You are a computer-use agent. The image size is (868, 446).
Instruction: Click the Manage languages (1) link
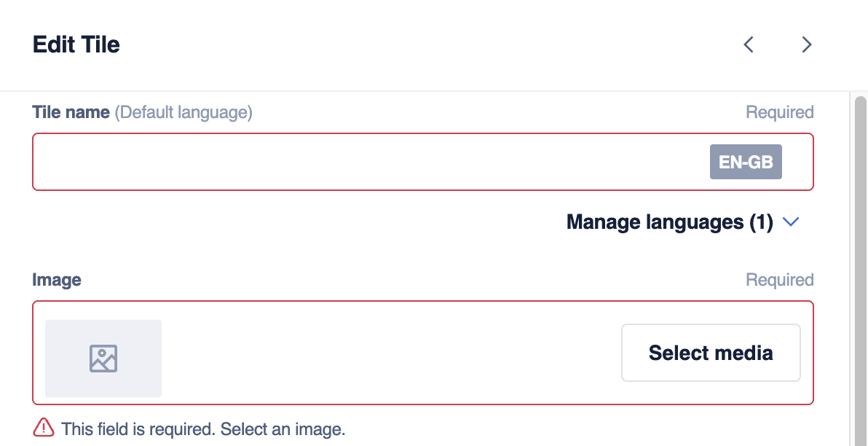coord(670,222)
